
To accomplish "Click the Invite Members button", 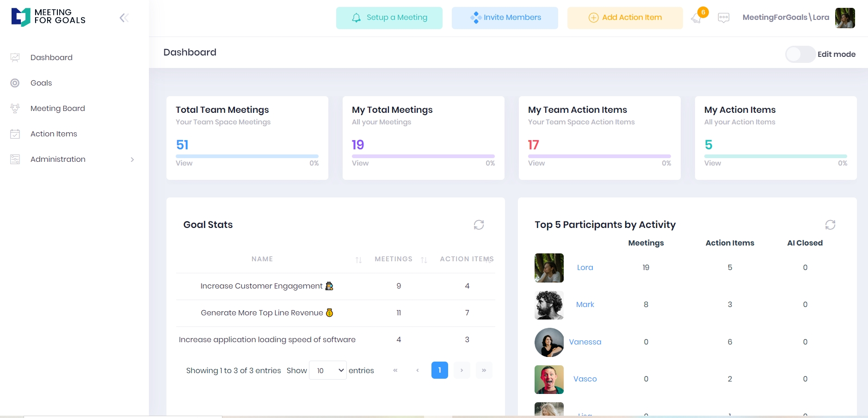I will pos(505,18).
